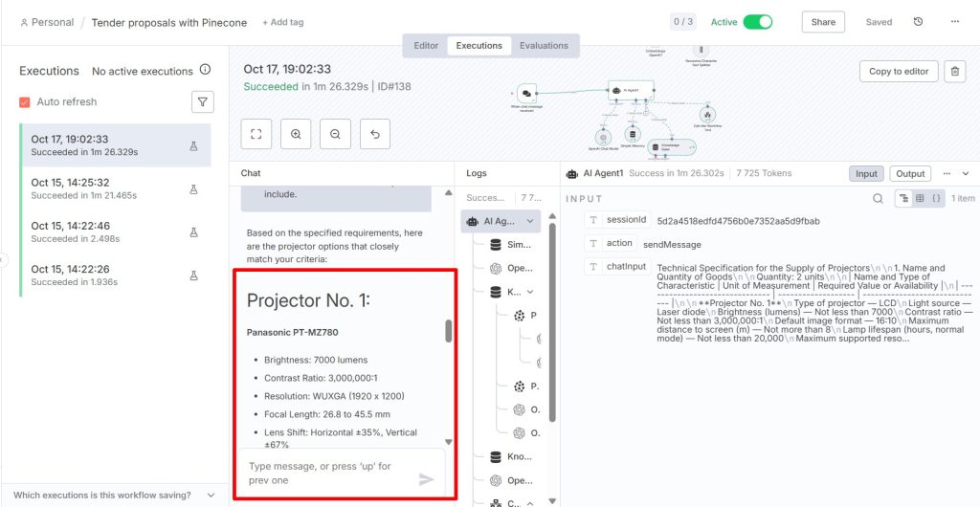This screenshot has height=507, width=980.
Task: Delete execution using the trash icon
Action: pos(954,72)
